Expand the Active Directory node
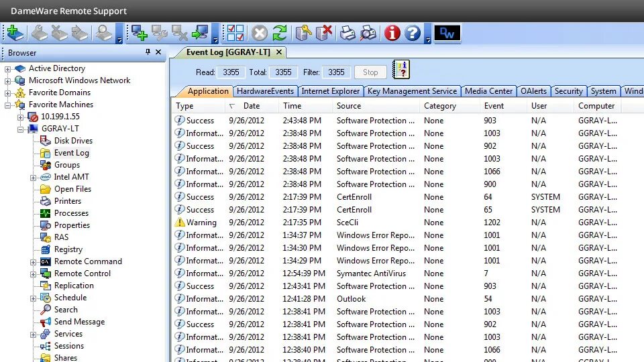644x362 pixels. point(7,69)
